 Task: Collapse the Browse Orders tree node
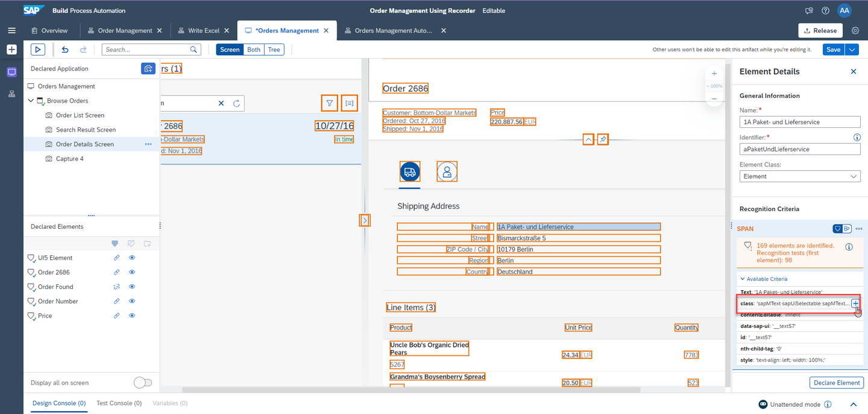[31, 101]
